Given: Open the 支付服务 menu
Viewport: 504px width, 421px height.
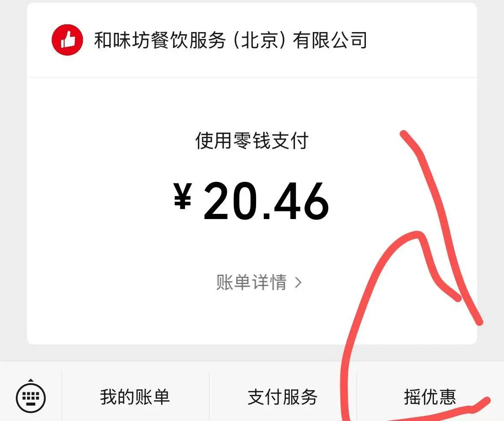Looking at the screenshot, I should [x=283, y=397].
